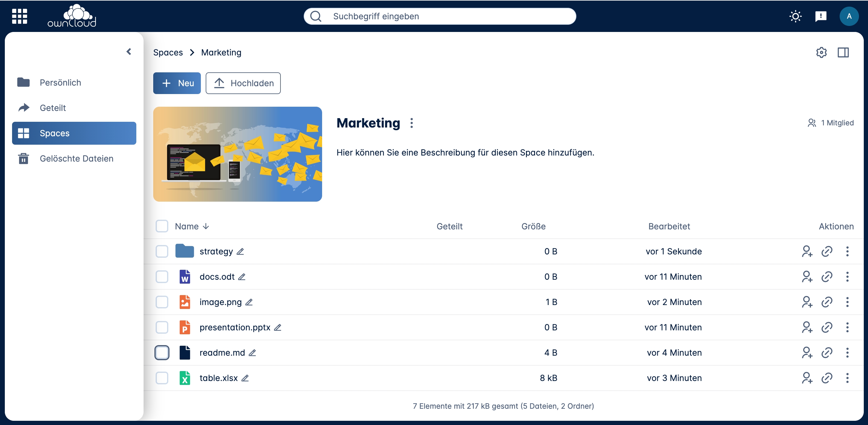Open the Marketing space three-dot menu
This screenshot has height=425, width=868.
411,123
